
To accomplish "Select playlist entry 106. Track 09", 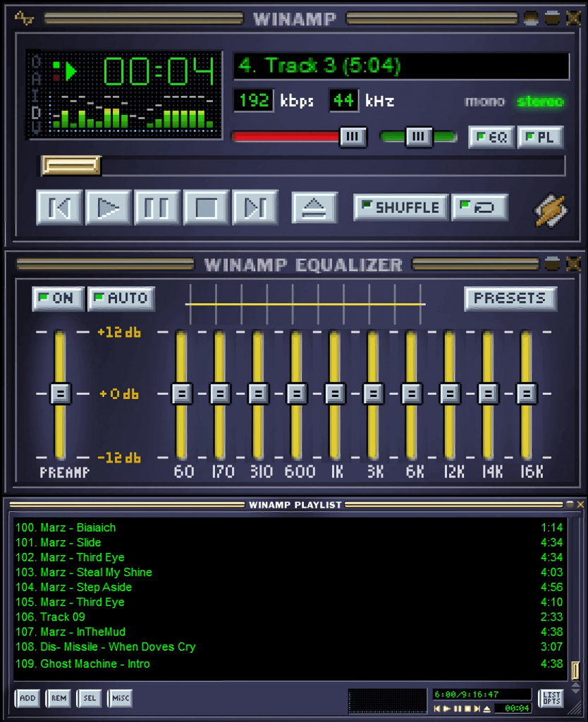I will 289,617.
